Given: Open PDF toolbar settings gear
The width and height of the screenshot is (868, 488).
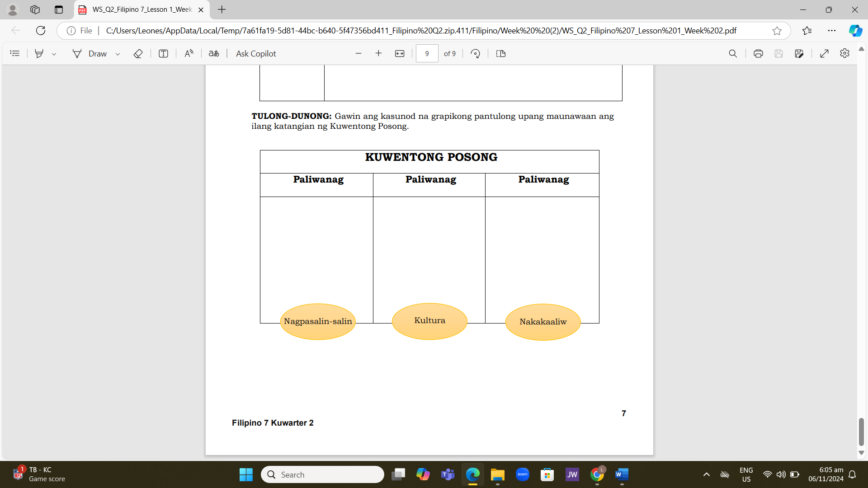Looking at the screenshot, I should coord(844,53).
